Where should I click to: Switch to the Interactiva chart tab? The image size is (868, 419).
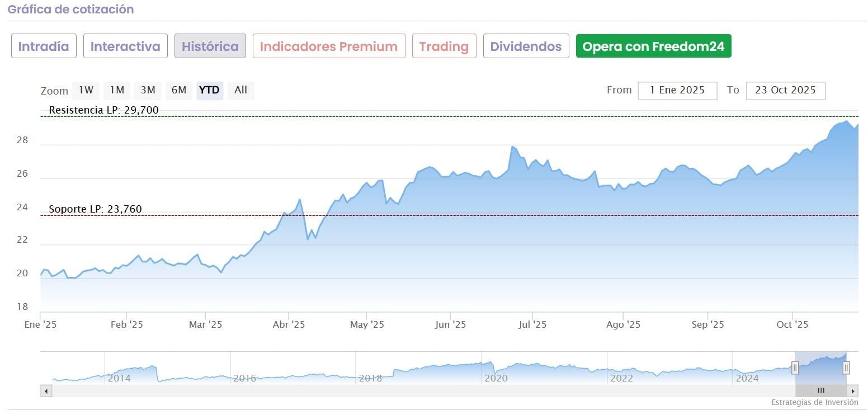click(125, 46)
